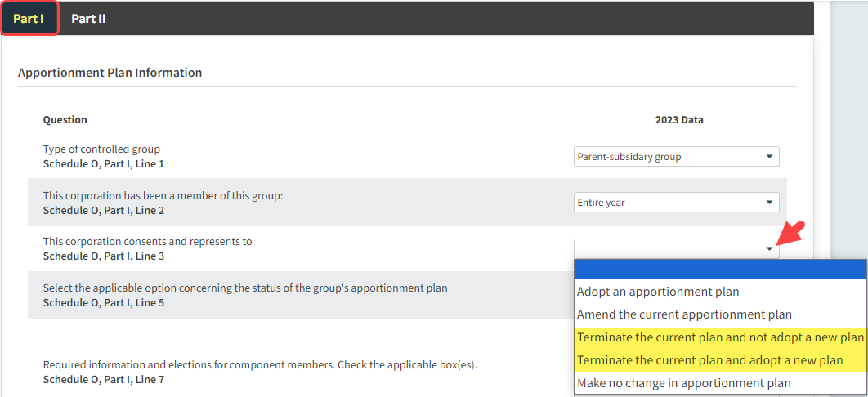Viewport: 868px width, 397px height.
Task: Click the Schedule O, Part I, Line 7 text
Action: tap(103, 380)
